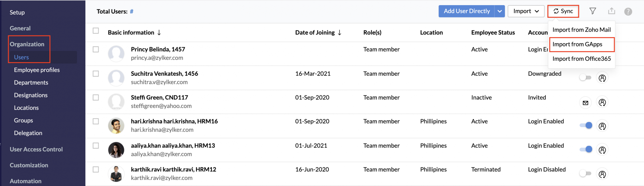This screenshot has width=644, height=186.
Task: Expand Add User Directly dropdown arrow
Action: tap(499, 11)
